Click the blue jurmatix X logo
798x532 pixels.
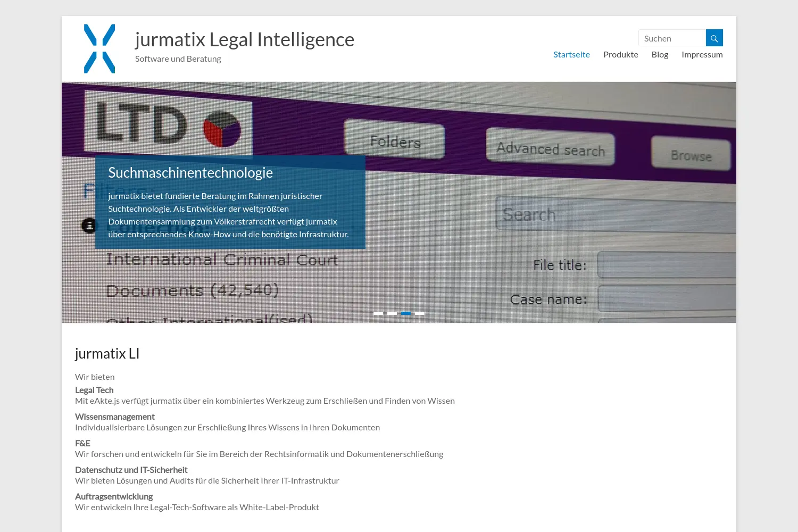pos(99,48)
